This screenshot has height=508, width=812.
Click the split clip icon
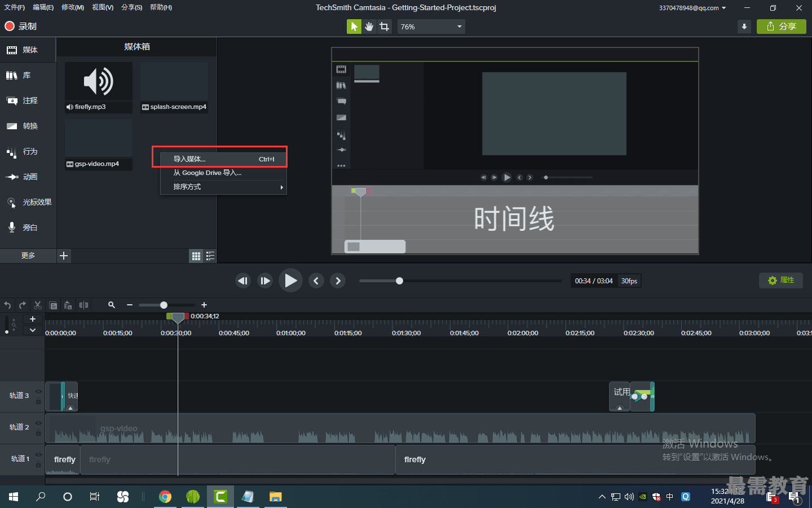pos(83,305)
